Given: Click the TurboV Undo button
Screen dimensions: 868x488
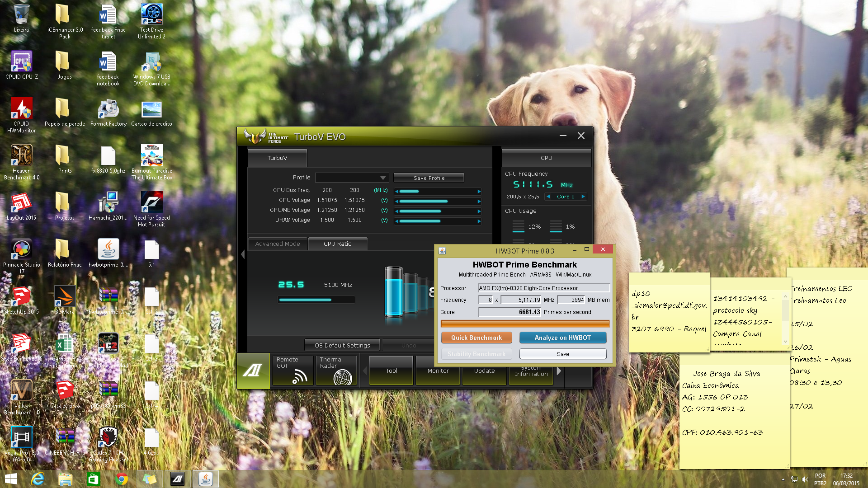Looking at the screenshot, I should pos(409,345).
